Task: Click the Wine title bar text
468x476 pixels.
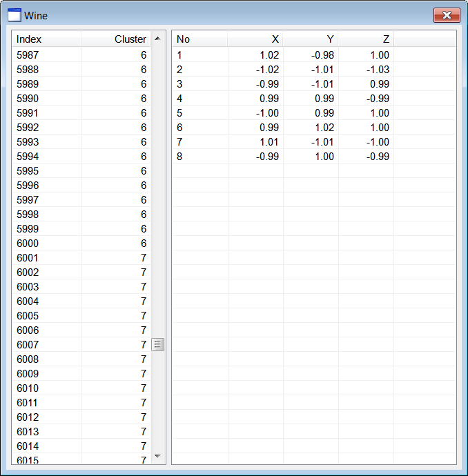Action: [36, 15]
